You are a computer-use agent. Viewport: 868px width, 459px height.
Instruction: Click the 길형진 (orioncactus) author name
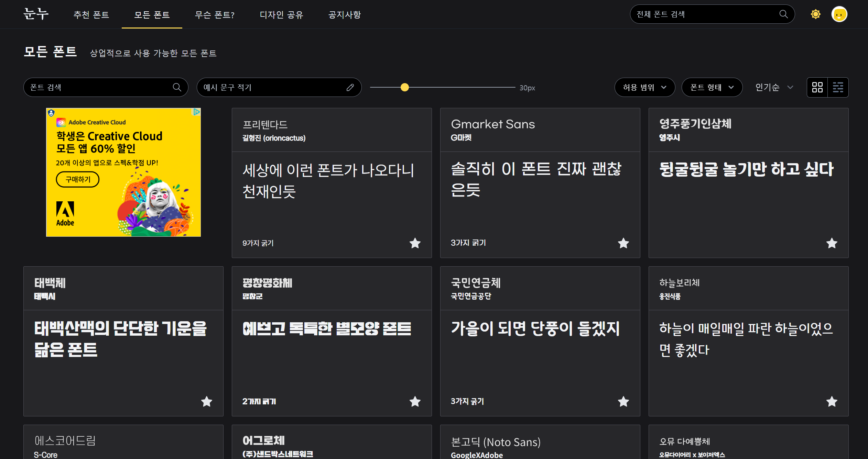coord(274,138)
